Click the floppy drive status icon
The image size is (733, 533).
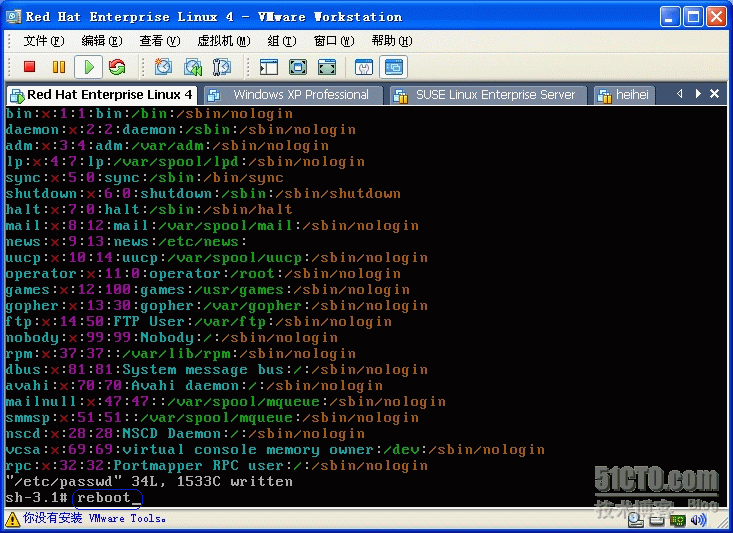pos(657,520)
